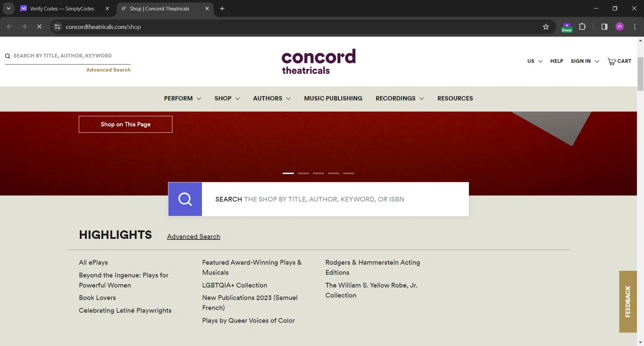Viewport: 644px width, 346px height.
Task: Open the Chrome three-dot menu
Action: 635,27
